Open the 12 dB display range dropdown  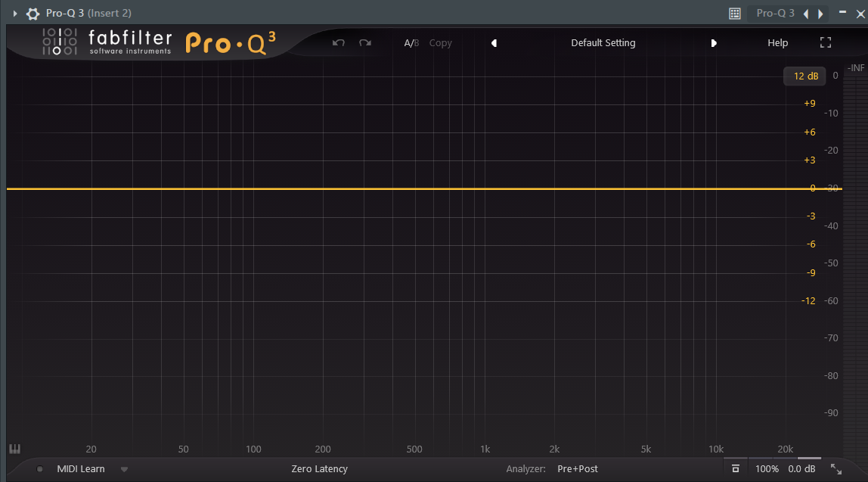pos(805,76)
